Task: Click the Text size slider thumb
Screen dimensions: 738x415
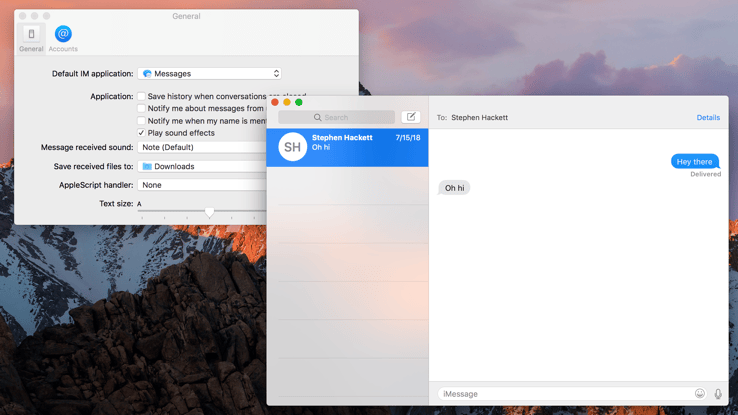Action: coord(209,213)
